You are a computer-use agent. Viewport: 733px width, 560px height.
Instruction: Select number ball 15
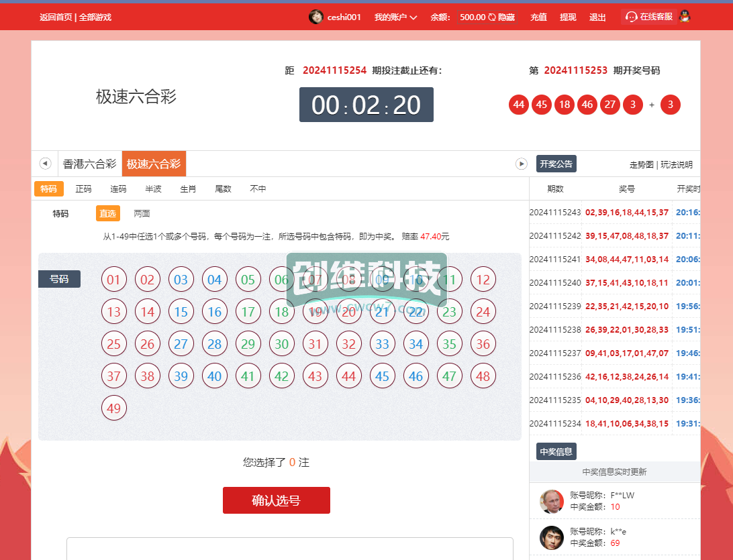pos(181,312)
